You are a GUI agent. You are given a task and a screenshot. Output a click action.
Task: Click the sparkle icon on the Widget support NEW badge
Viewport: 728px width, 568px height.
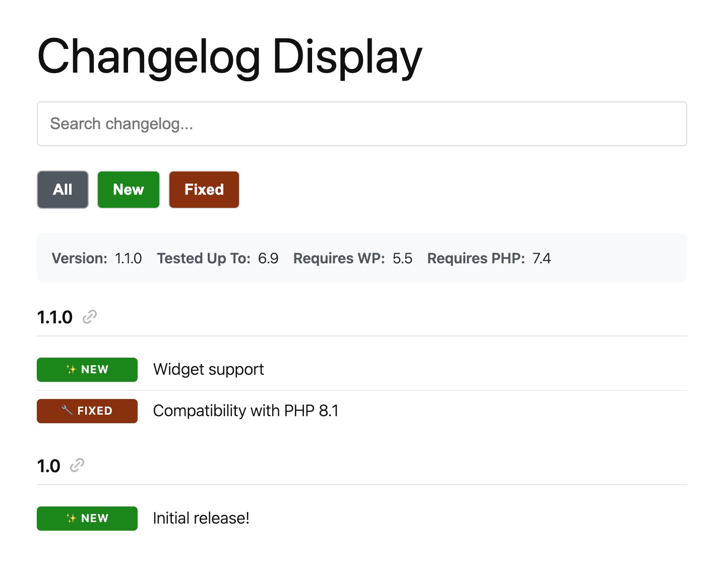70,369
